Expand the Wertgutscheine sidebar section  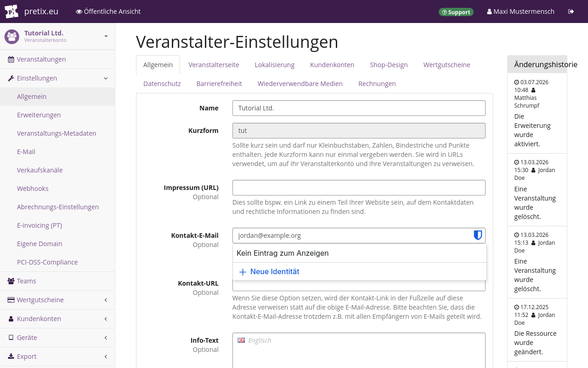(106, 300)
